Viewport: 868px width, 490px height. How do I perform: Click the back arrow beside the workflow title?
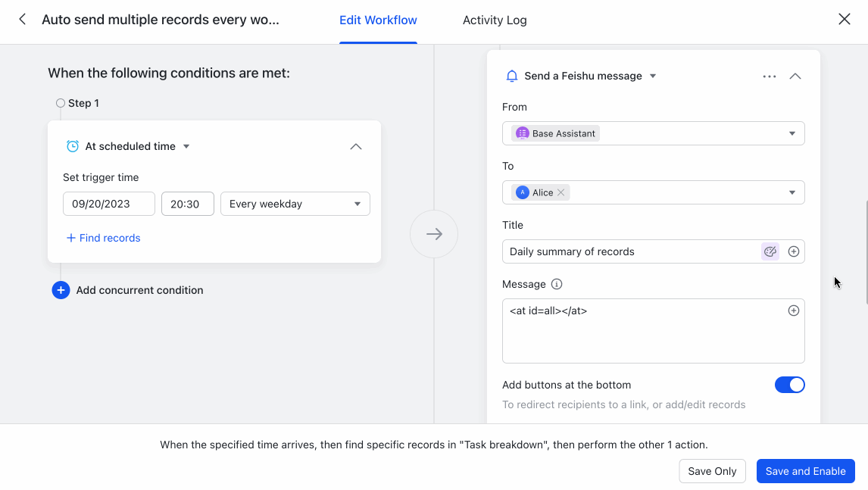tap(21, 20)
